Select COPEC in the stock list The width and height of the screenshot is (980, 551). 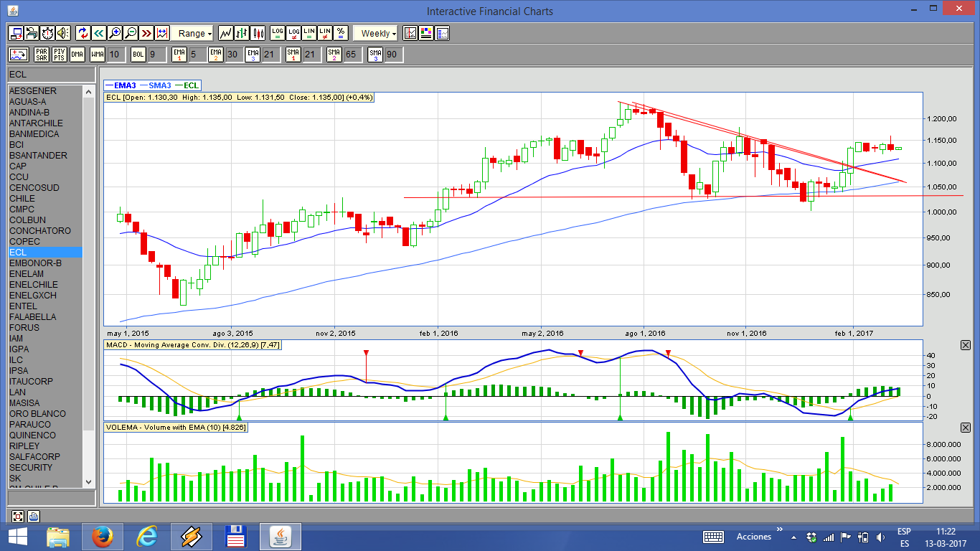click(24, 242)
